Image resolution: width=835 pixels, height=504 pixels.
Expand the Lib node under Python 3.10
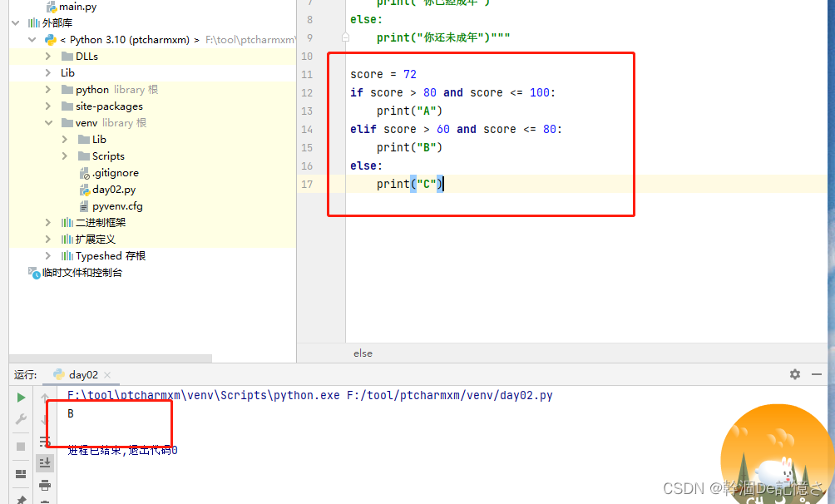pos(48,72)
